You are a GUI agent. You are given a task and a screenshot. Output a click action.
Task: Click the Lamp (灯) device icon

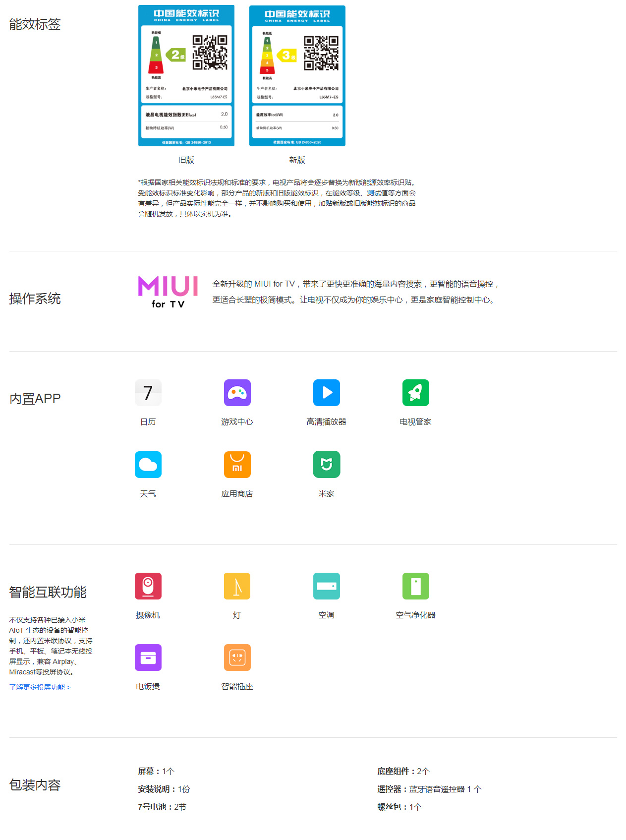pyautogui.click(x=237, y=586)
